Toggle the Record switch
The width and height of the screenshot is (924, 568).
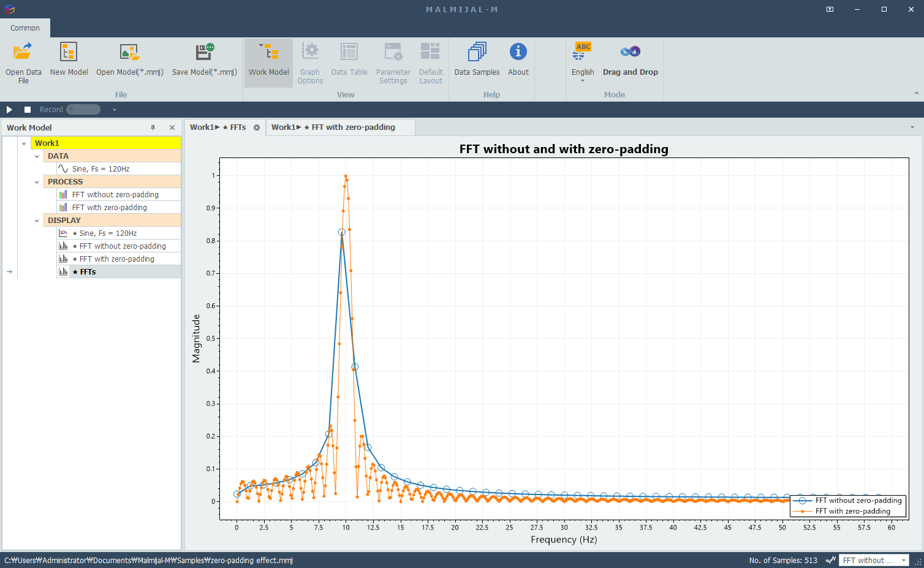[83, 110]
